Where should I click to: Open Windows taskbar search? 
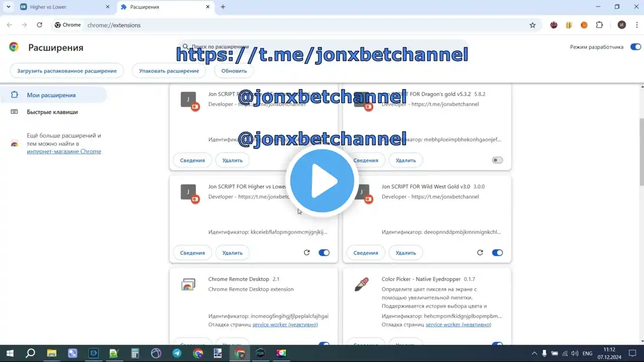(x=30, y=353)
